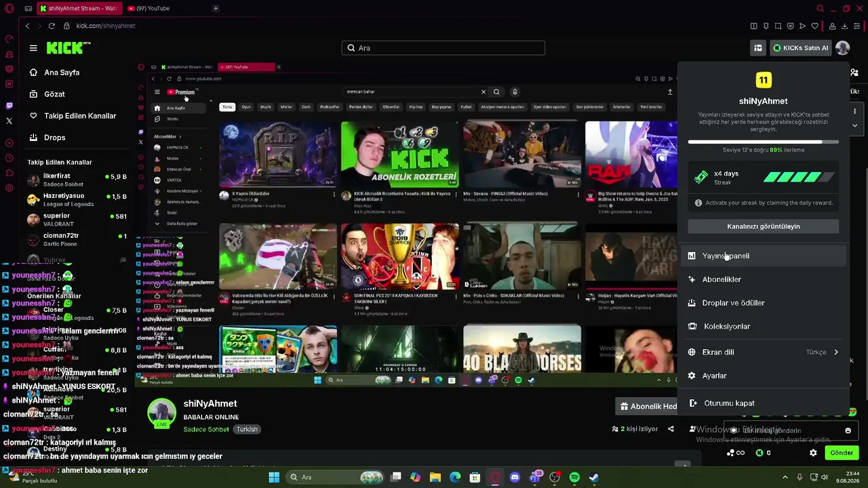
Task: Take a snapshot with the toolbar capture icon
Action: pos(778,26)
